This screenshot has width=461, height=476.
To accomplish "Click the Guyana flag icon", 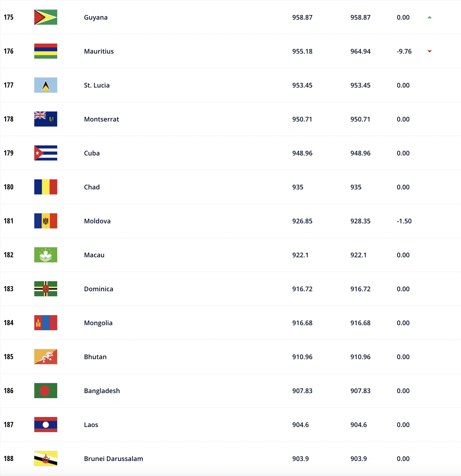I will (46, 17).
